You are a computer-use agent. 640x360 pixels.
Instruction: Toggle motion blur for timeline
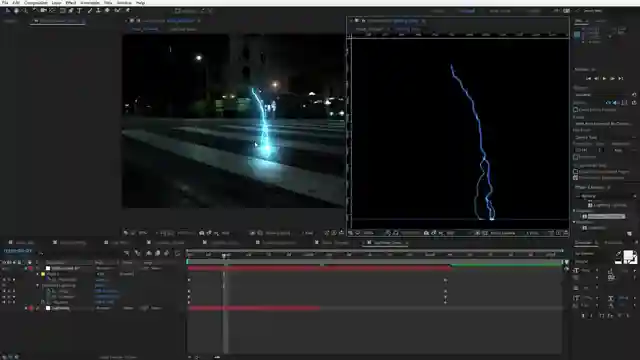167,253
